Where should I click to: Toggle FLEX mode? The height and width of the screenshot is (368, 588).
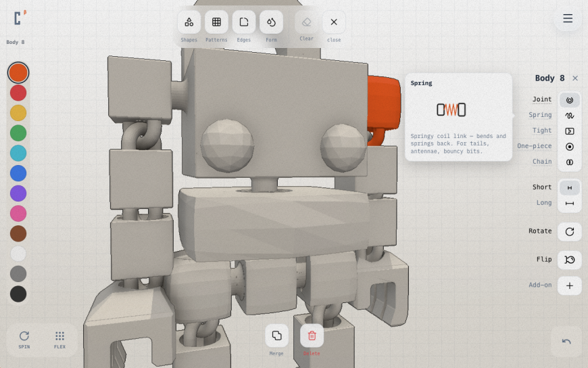[59, 340]
